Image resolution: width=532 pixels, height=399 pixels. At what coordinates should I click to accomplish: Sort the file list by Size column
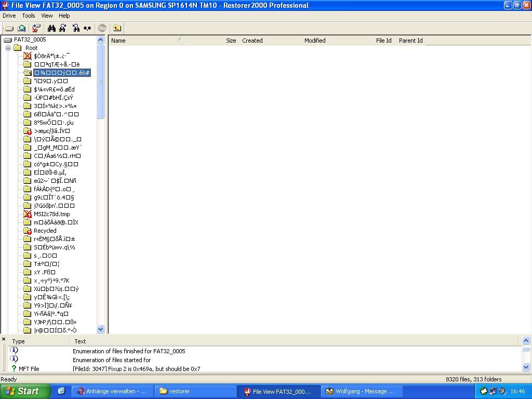tap(231, 41)
